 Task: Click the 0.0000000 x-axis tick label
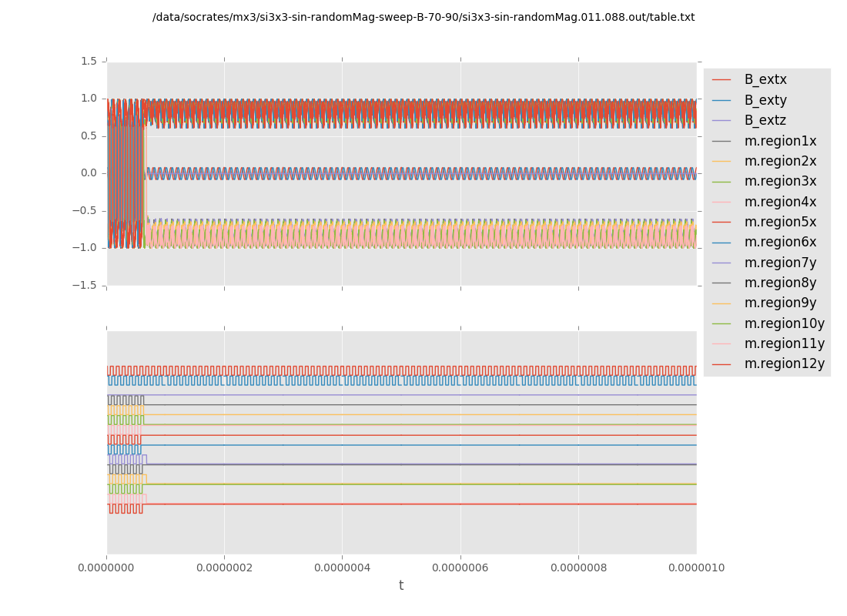107,567
